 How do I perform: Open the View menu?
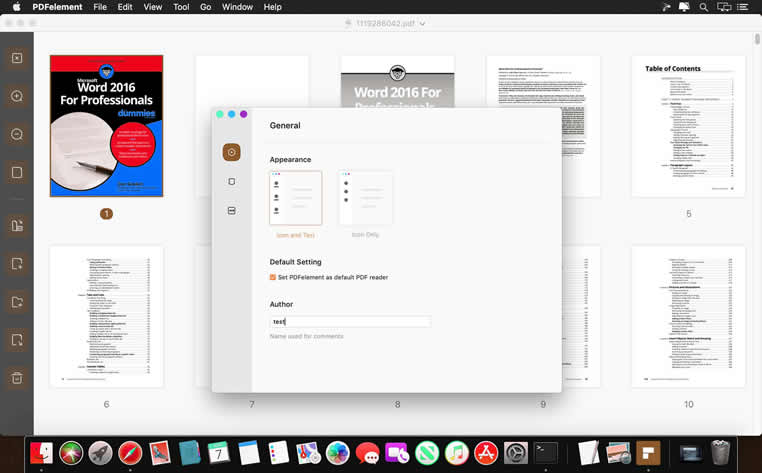153,7
